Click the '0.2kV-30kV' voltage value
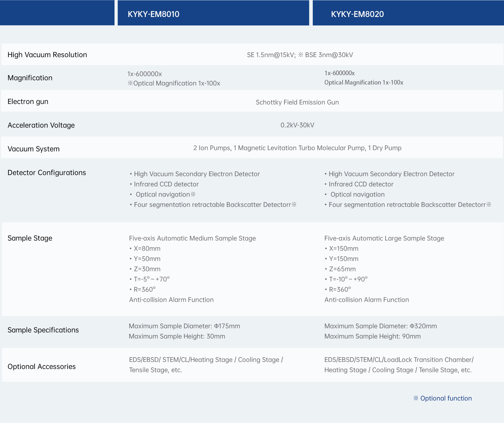This screenshot has width=504, height=423. point(297,125)
